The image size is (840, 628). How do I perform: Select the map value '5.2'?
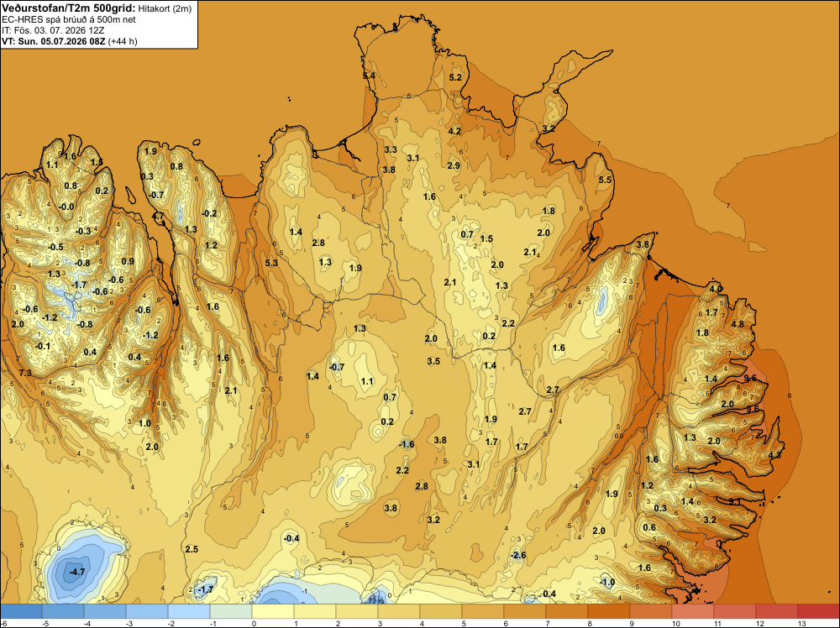click(x=454, y=77)
